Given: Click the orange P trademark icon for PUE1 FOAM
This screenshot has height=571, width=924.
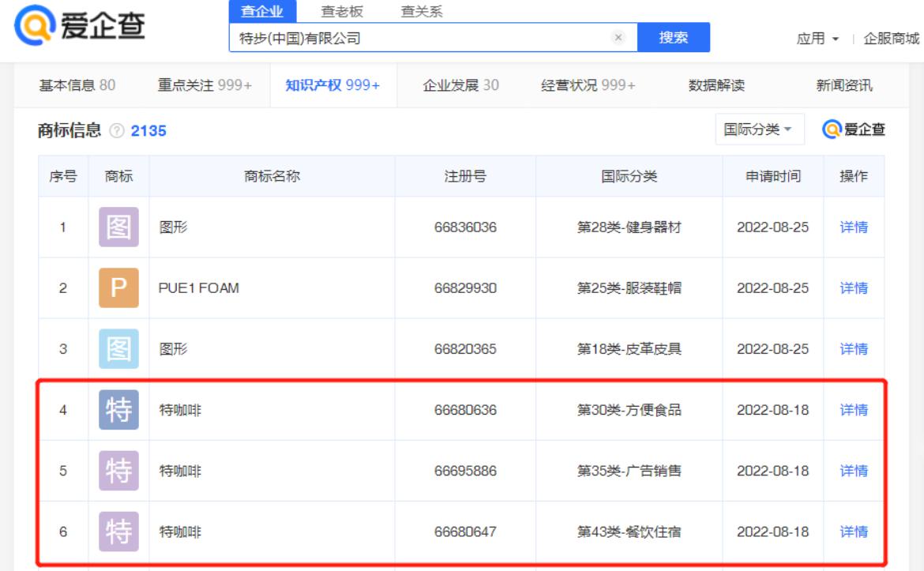Looking at the screenshot, I should click(x=118, y=288).
